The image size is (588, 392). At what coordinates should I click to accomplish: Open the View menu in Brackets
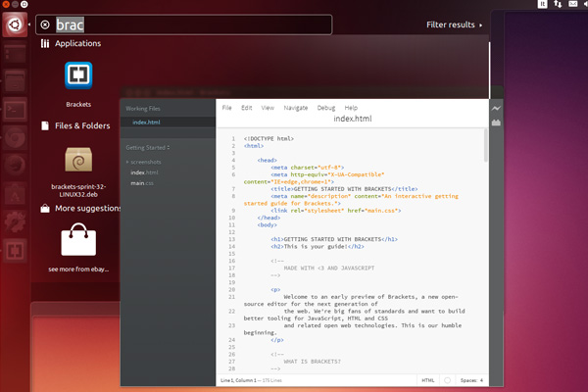268,108
